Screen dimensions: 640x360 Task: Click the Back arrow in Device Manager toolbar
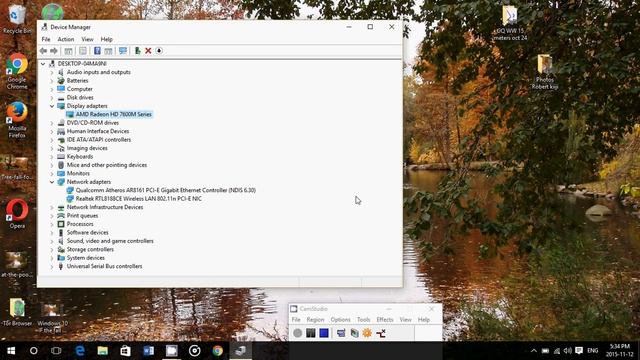pyautogui.click(x=43, y=51)
